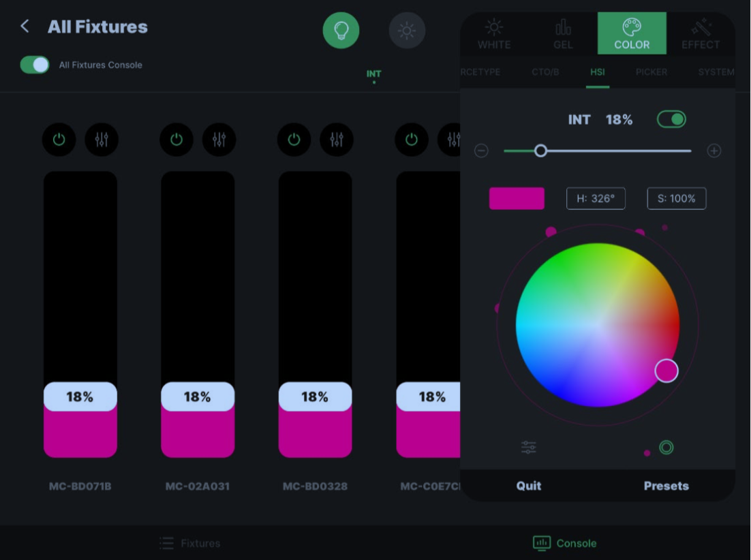The image size is (751, 560).
Task: Switch to the PICKER tab
Action: point(651,72)
